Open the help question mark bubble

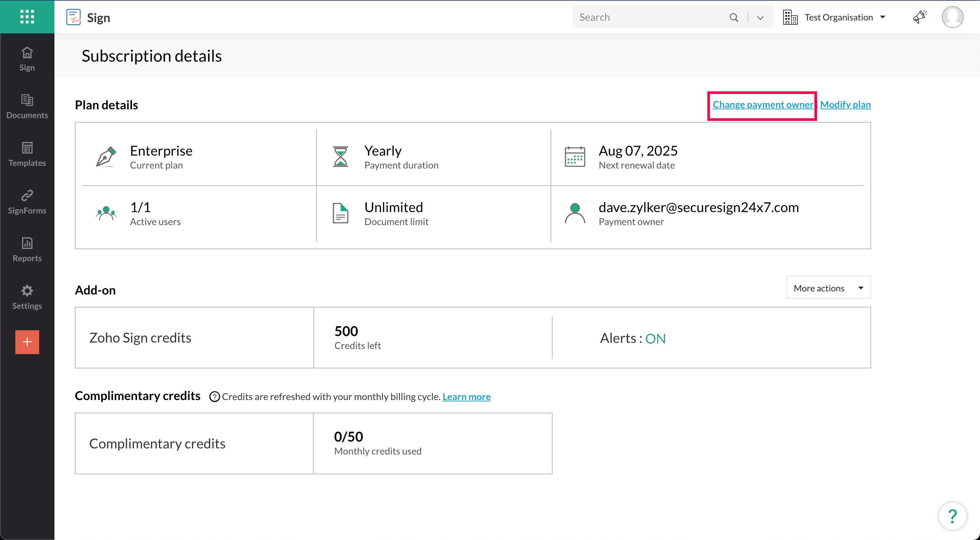(952, 516)
